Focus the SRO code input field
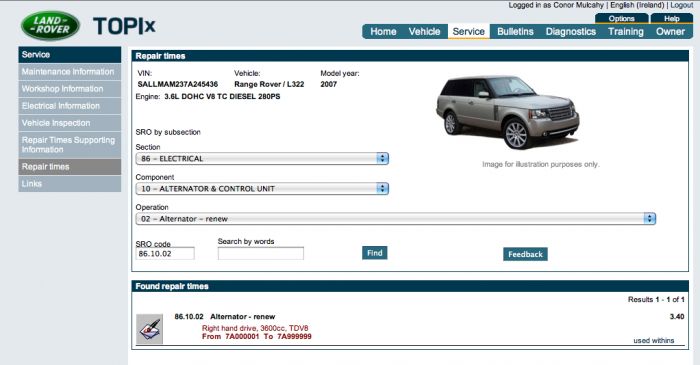Viewport: 700px width, 365px height. coord(165,253)
